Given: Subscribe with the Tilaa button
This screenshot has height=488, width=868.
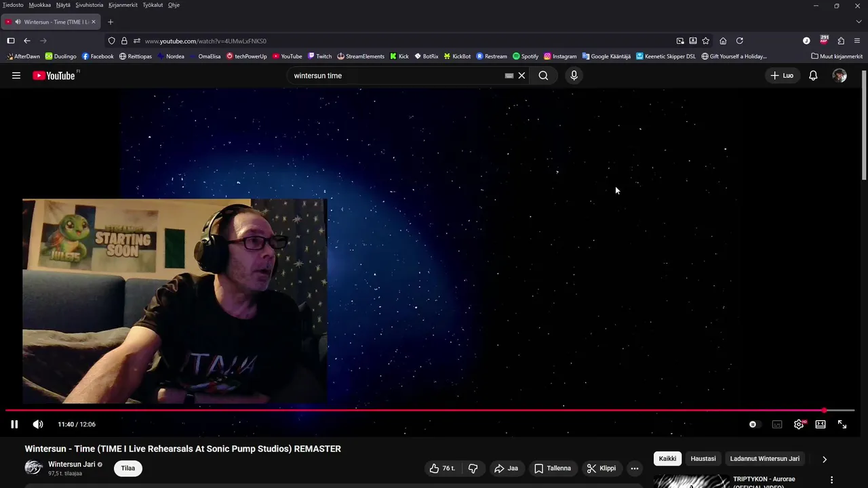Looking at the screenshot, I should click(128, 468).
